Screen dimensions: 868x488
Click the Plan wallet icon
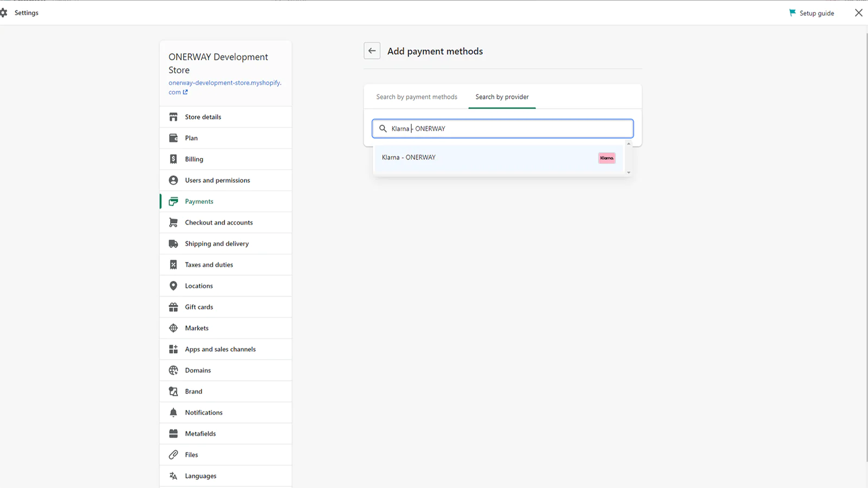pyautogui.click(x=174, y=138)
